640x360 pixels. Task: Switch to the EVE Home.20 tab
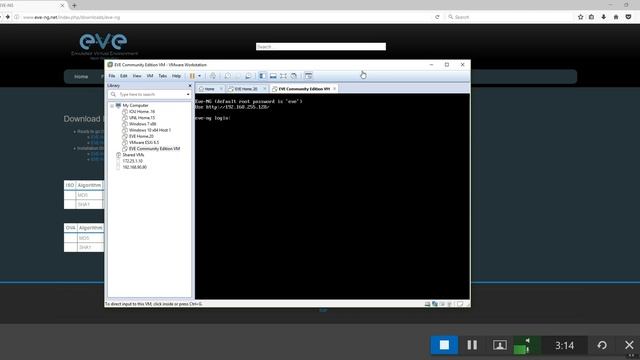pyautogui.click(x=246, y=89)
